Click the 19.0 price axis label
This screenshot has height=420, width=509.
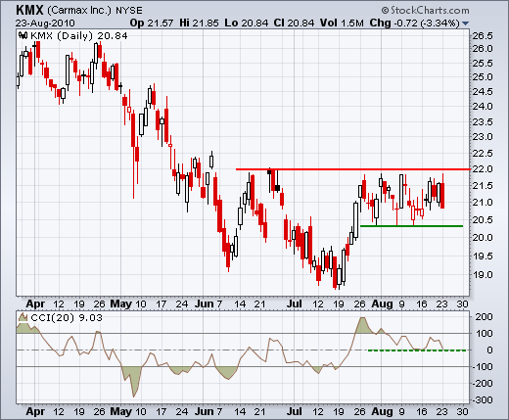pos(483,275)
